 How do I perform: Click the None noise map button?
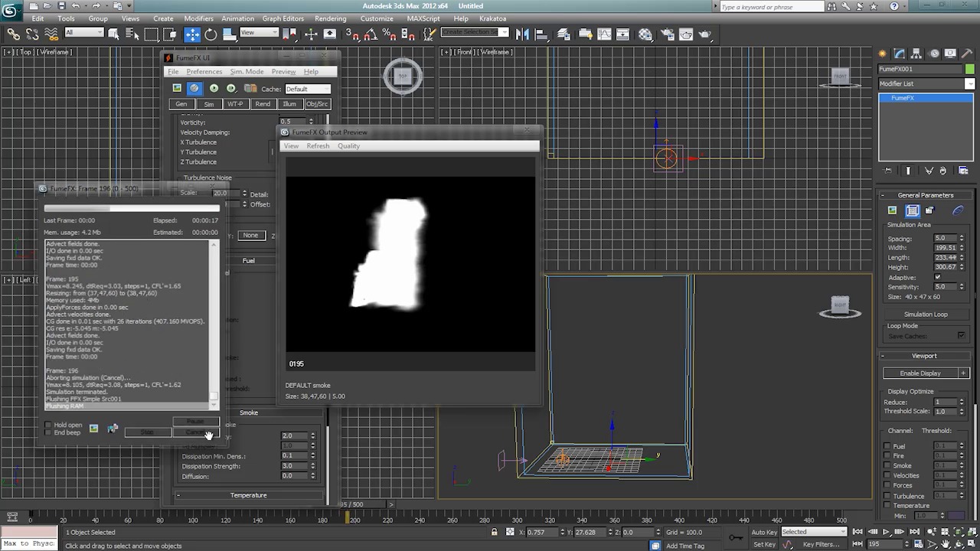[250, 236]
